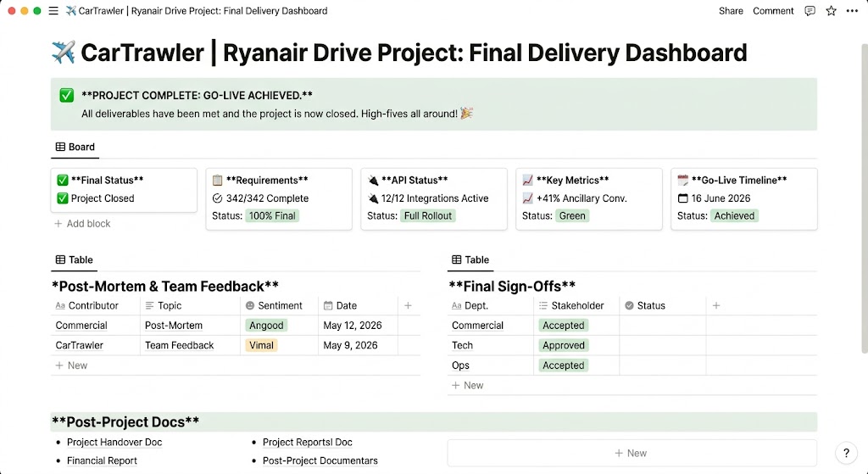Click the Approved tag in the Tech row
The image size is (868, 474).
point(564,345)
